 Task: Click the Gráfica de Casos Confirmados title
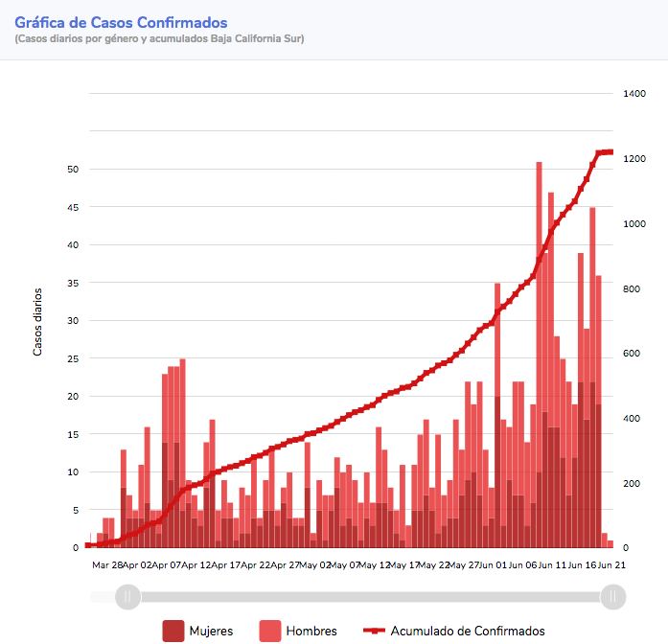pos(121,22)
